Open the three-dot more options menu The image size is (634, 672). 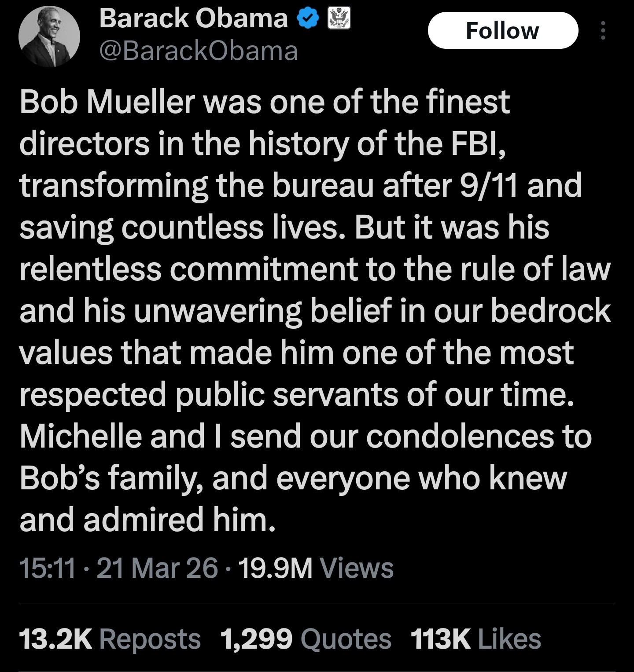[603, 30]
